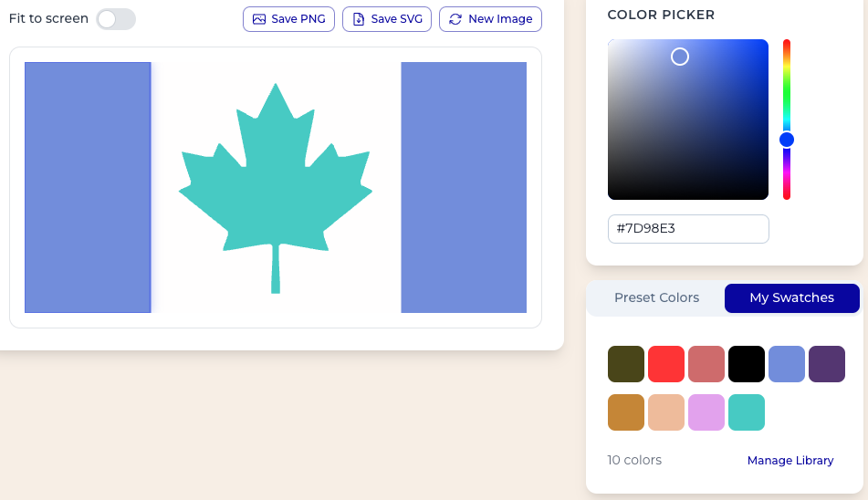Click the hex color input field
Viewport: 868px width, 500px height.
pos(688,229)
